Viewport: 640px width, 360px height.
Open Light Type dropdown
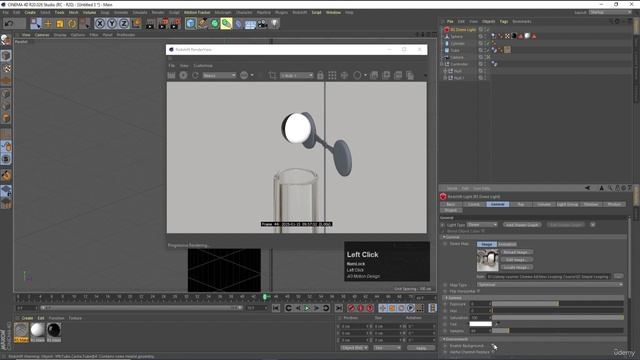coord(482,225)
